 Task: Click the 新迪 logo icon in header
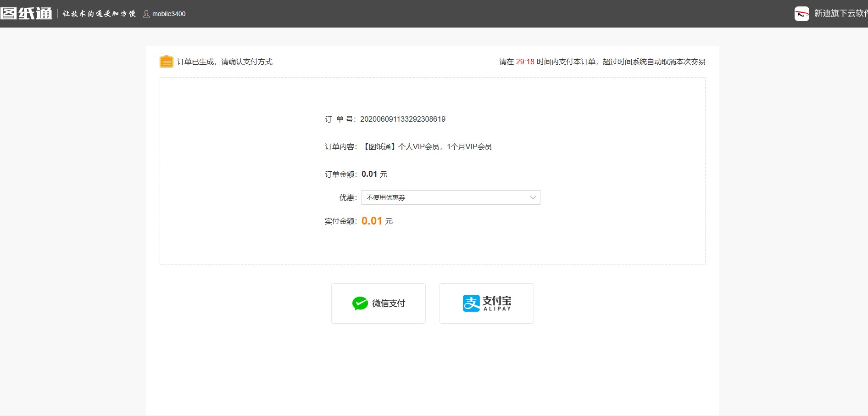pos(801,14)
